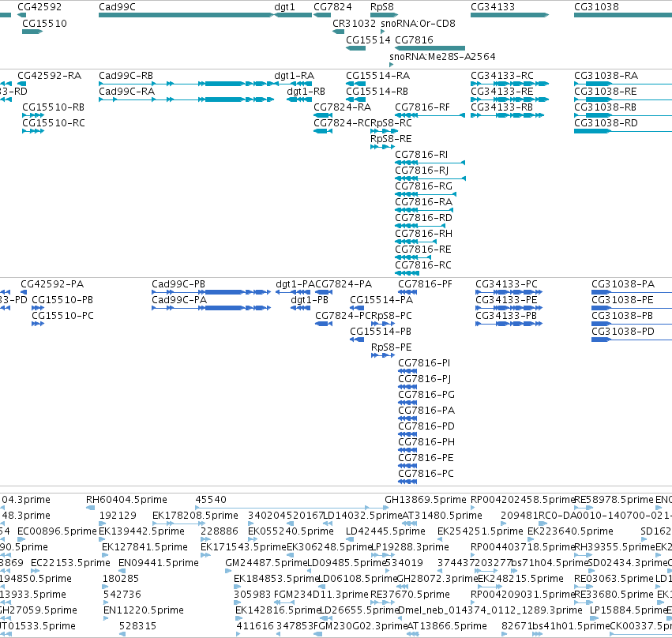Image resolution: width=672 pixels, height=638 pixels.
Task: Click the CG7824 gene label
Action: click(x=332, y=7)
